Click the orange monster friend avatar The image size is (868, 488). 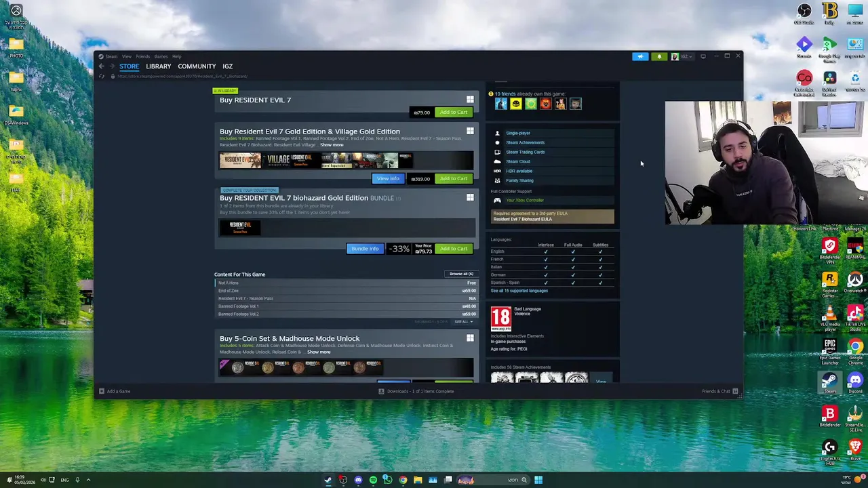pos(545,104)
